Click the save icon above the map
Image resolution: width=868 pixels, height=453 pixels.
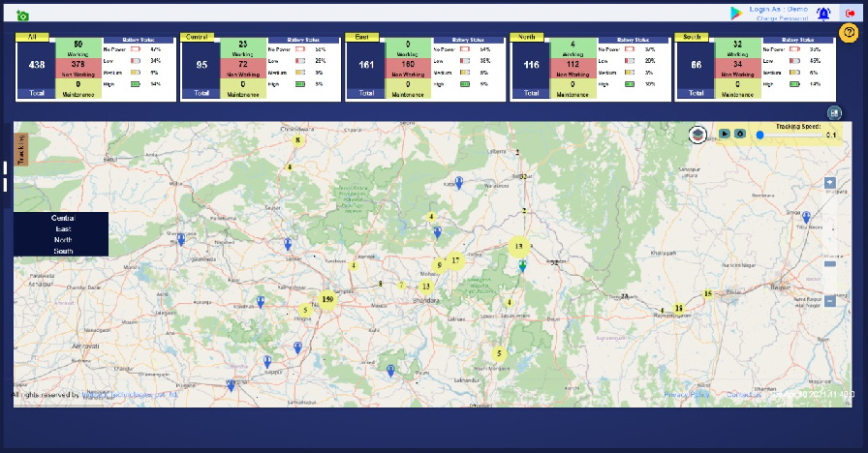point(834,113)
